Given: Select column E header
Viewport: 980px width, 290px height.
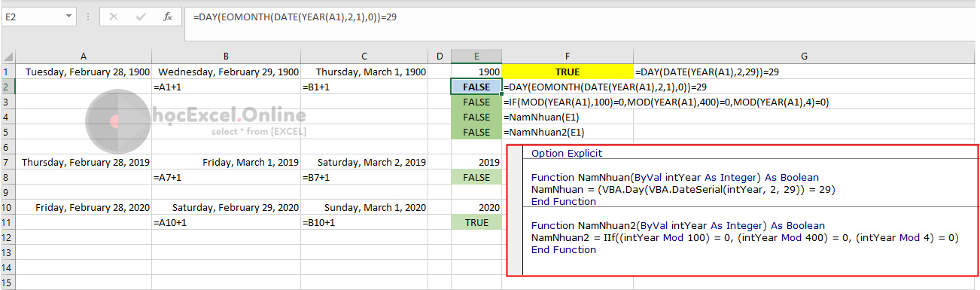Looking at the screenshot, I should tap(476, 56).
